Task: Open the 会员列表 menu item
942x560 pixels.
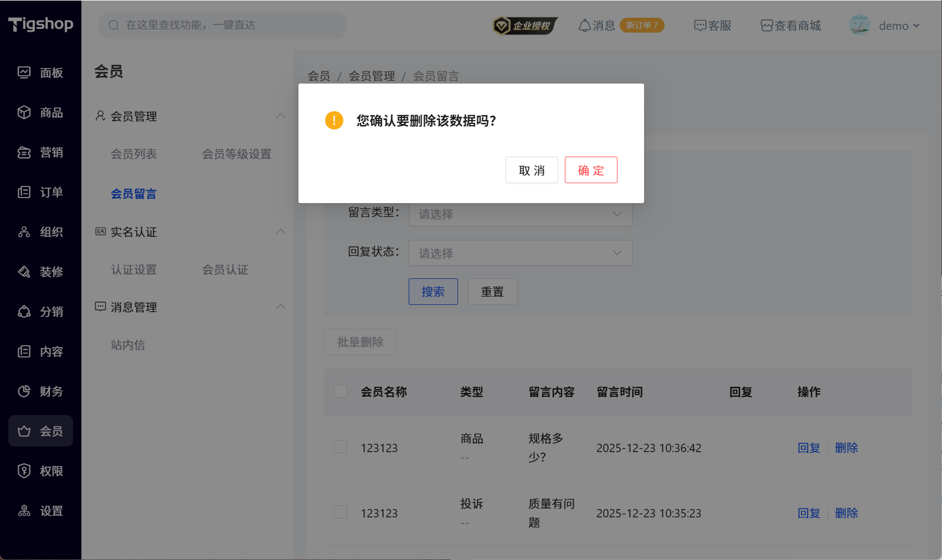Action: click(x=133, y=154)
